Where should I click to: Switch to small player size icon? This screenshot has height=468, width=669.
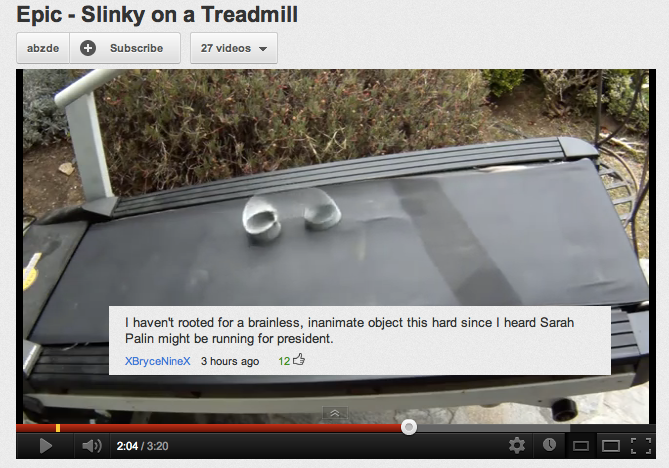(x=581, y=446)
